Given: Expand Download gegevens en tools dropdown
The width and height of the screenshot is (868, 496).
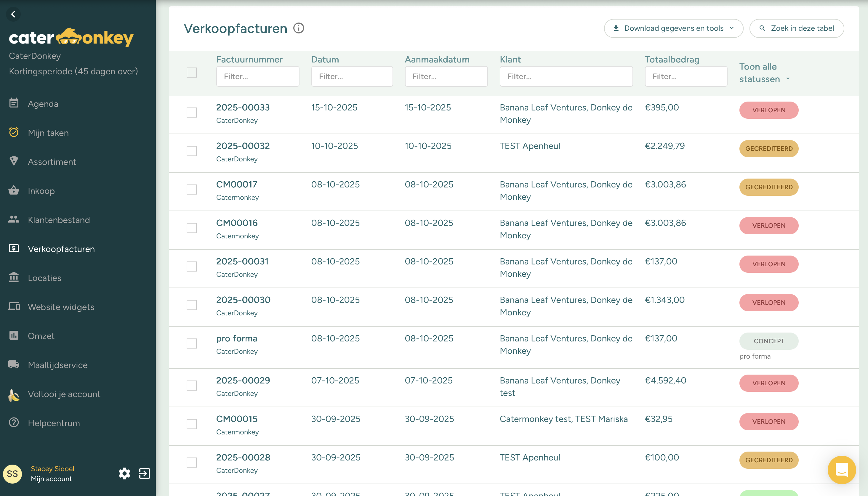Looking at the screenshot, I should coord(673,28).
